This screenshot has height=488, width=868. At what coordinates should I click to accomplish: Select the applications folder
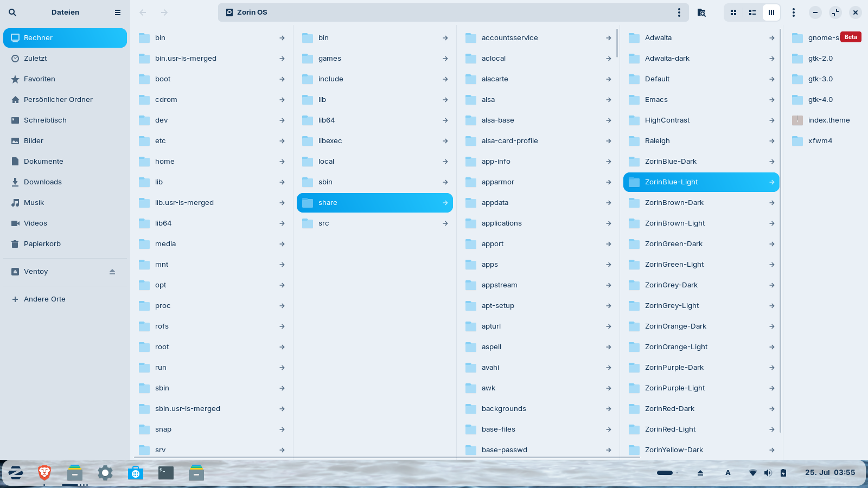tap(538, 223)
